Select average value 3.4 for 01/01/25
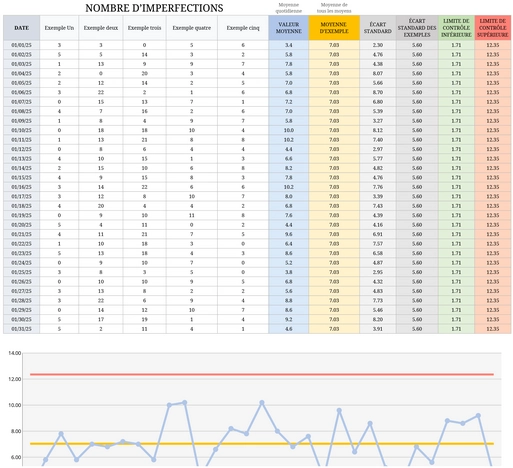The image size is (513, 468). coord(289,45)
